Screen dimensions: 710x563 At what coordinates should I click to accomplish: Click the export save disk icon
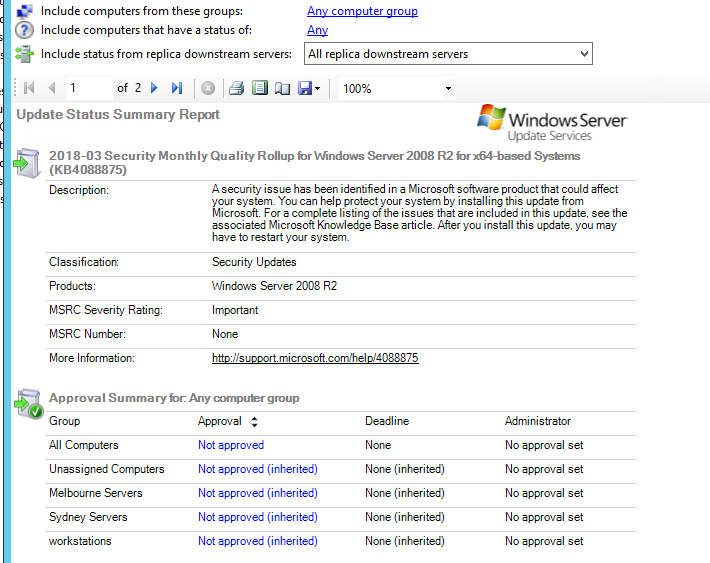click(x=305, y=88)
